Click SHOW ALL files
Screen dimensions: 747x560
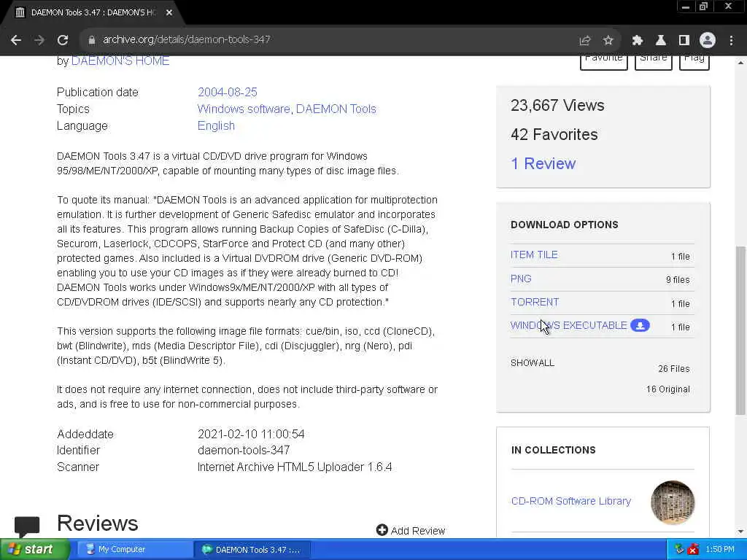click(x=532, y=363)
